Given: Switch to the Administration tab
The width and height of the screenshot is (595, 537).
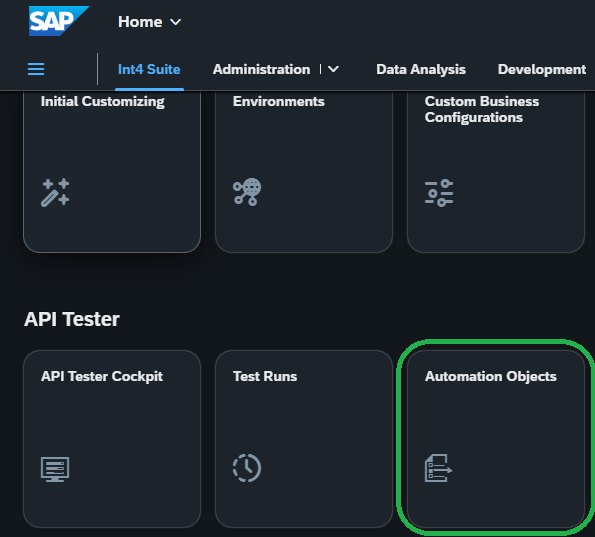Looking at the screenshot, I should coord(261,69).
